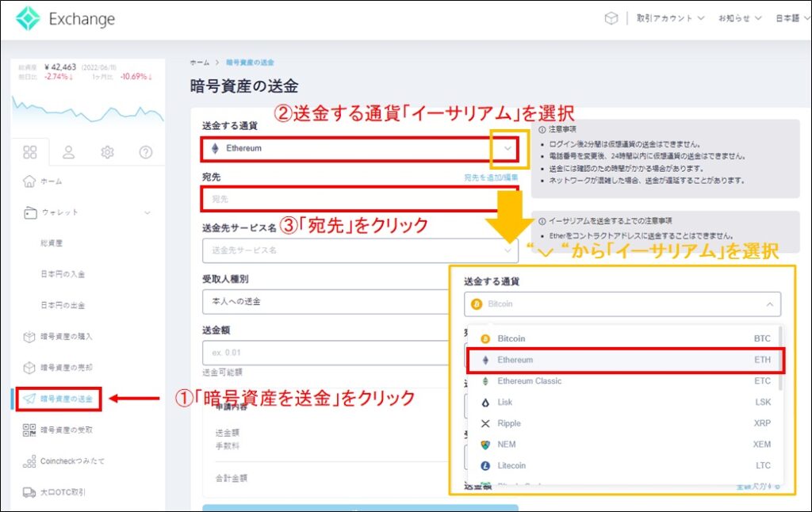Screen dimensions: 812x512
Task: Select NEM XEM from currency list
Action: 625,445
